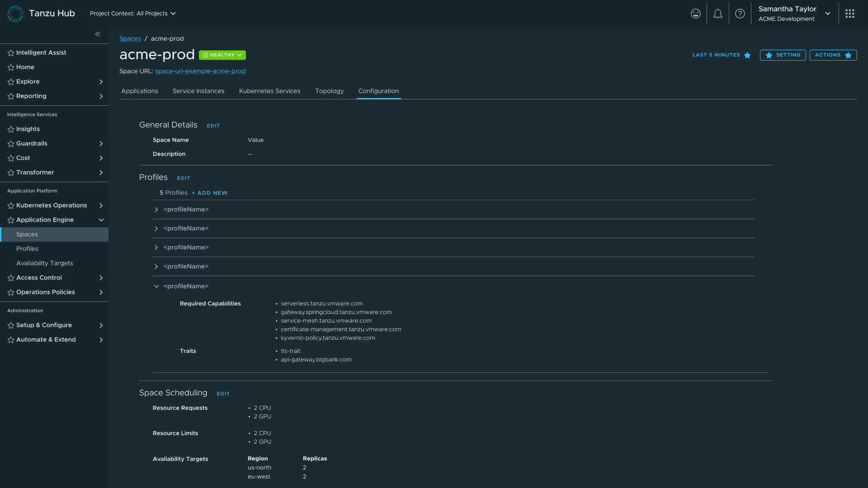
Task: Click the star icon beside Transformer
Action: pyautogui.click(x=11, y=173)
